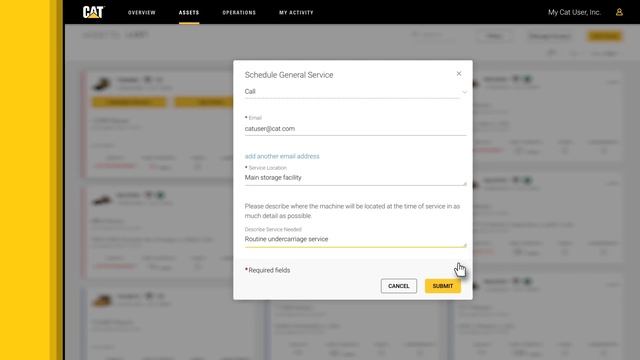Click the Email field with catuser@cat.com

click(x=356, y=129)
